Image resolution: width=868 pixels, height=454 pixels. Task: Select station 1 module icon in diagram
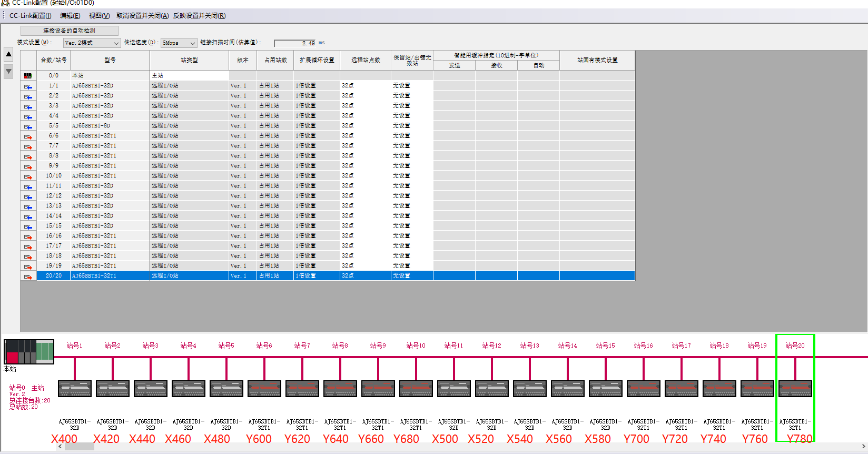(x=75, y=389)
